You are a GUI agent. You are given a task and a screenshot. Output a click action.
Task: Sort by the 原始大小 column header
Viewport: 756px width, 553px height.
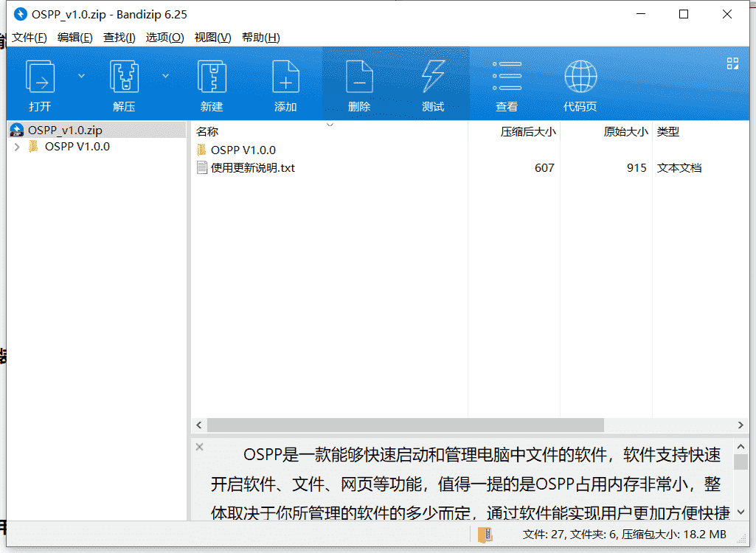606,132
